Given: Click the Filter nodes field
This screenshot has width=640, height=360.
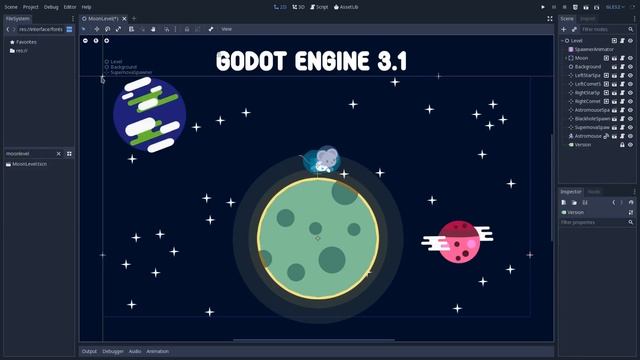Looking at the screenshot, I should click(x=607, y=29).
